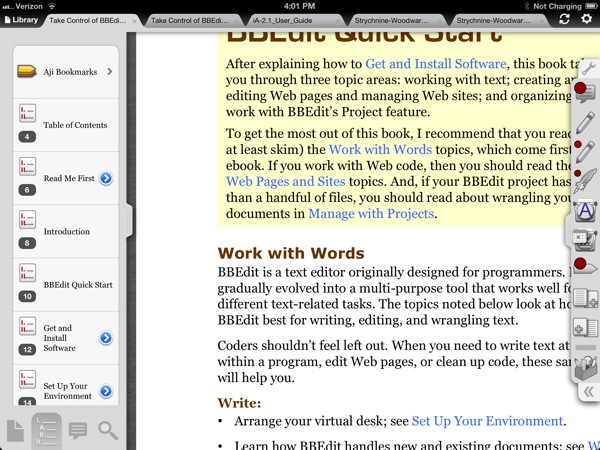600x450 pixels.
Task: Expand the Read Me First subsections arrow
Action: (106, 178)
